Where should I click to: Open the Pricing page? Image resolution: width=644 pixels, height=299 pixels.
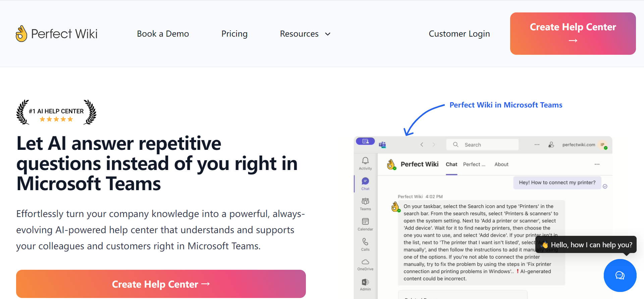(x=234, y=34)
